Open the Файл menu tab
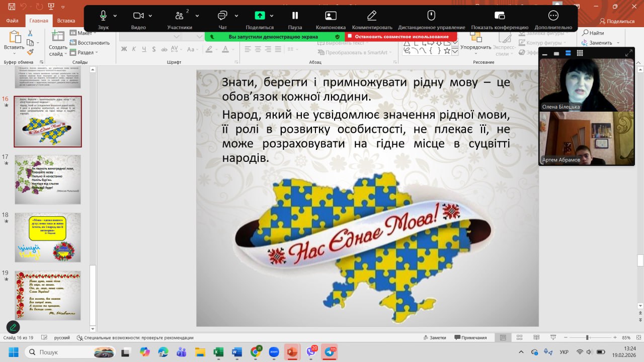 pyautogui.click(x=13, y=21)
